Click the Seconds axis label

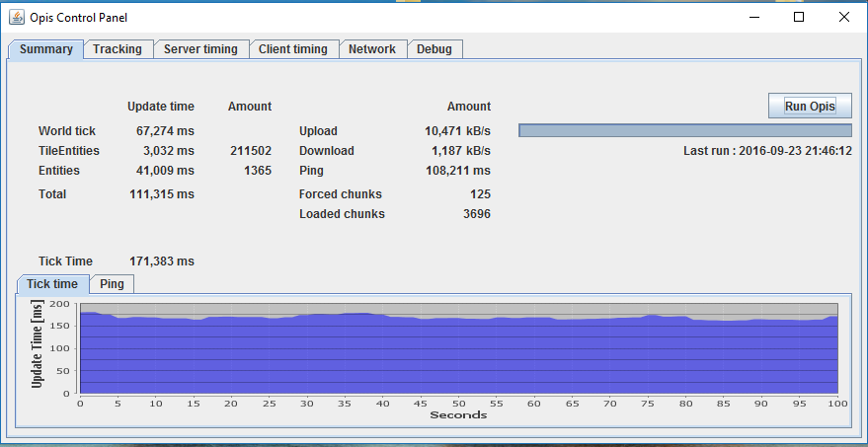(x=458, y=414)
